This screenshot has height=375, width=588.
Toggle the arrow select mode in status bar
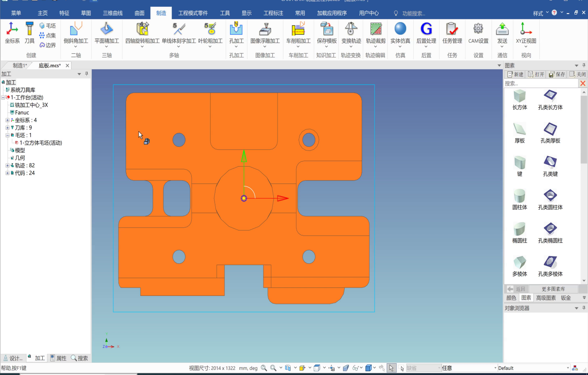coord(391,368)
